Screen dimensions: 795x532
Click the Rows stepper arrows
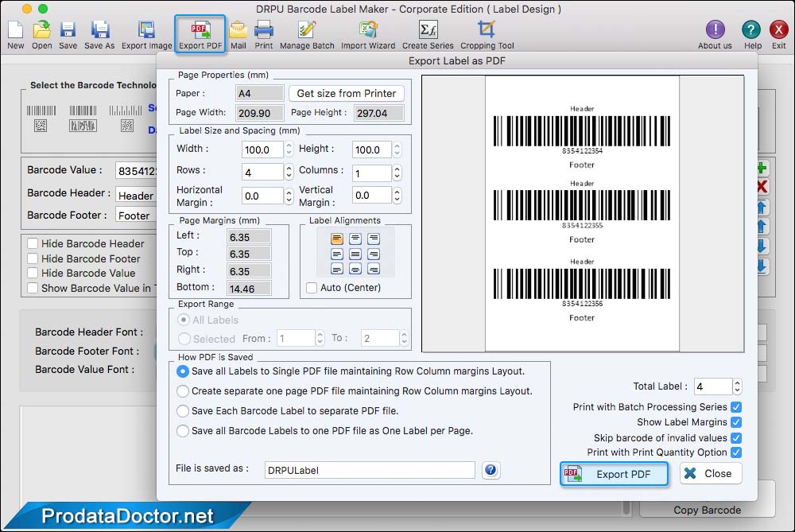(x=289, y=172)
